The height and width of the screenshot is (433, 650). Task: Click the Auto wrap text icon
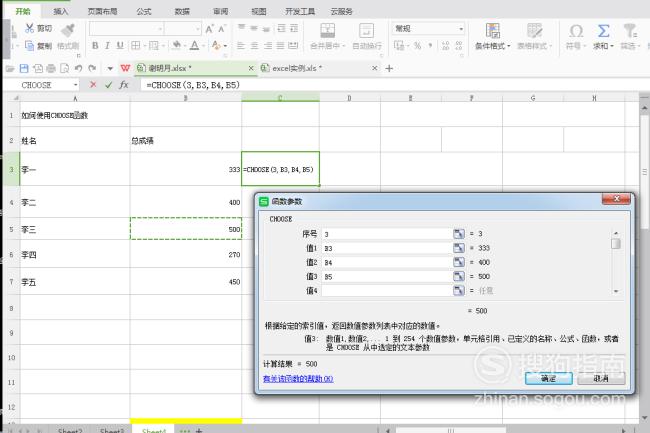coord(366,31)
